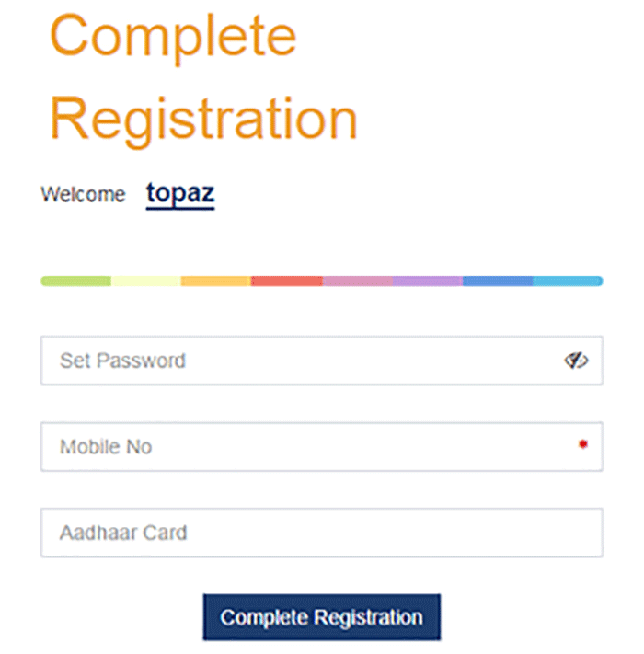Screen dimensions: 644x654
Task: Select the pink segment of the color bar
Action: tap(358, 281)
